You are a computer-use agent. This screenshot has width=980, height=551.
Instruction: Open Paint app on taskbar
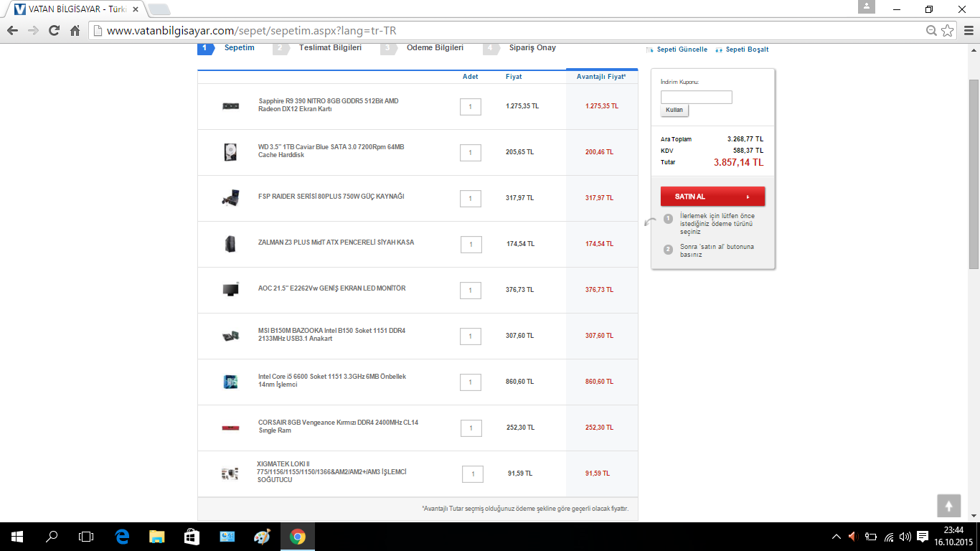263,537
